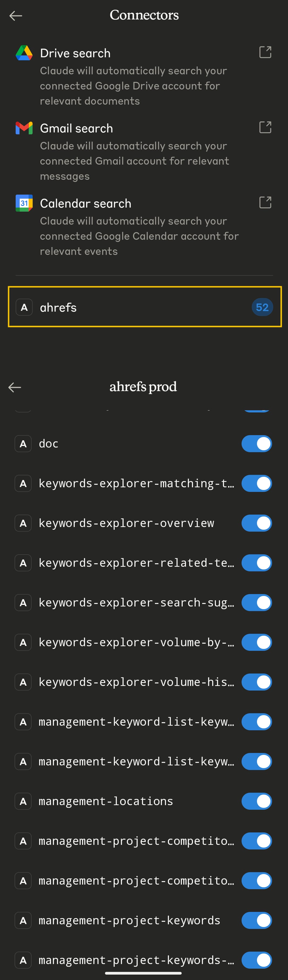Select the Drive search connector title
This screenshot has width=288, height=980.
tap(75, 53)
